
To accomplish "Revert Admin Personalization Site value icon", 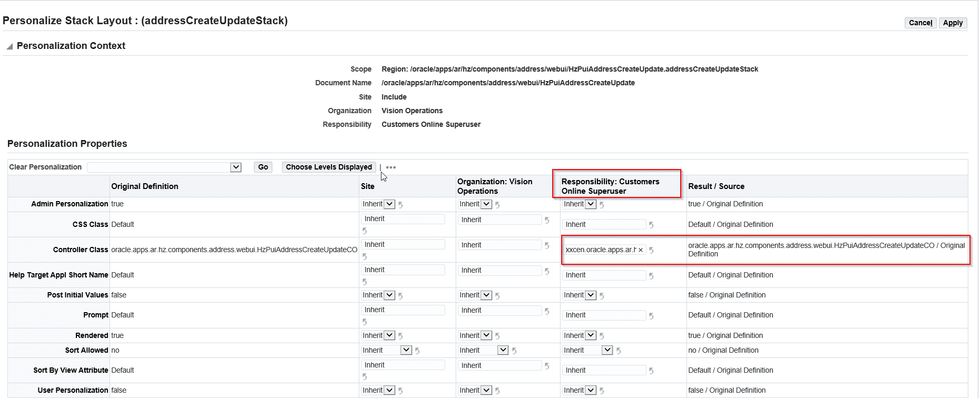I will click(x=400, y=205).
